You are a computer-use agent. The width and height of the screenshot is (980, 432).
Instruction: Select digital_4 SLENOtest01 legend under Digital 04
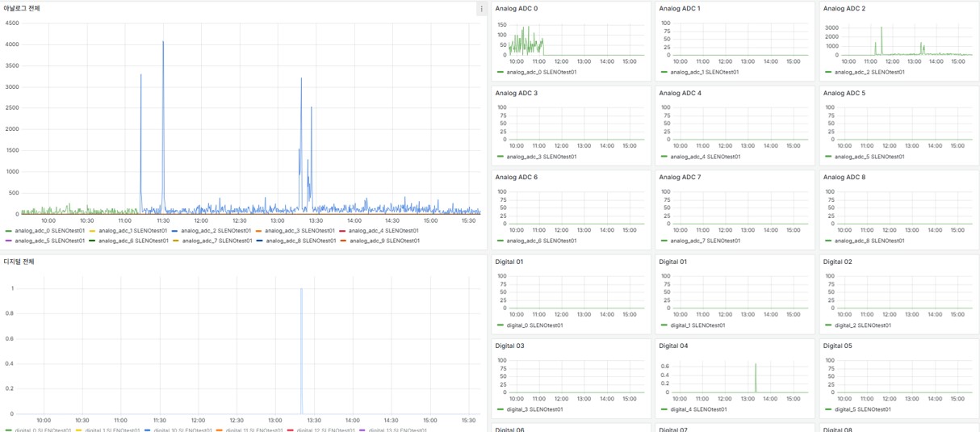coord(698,409)
